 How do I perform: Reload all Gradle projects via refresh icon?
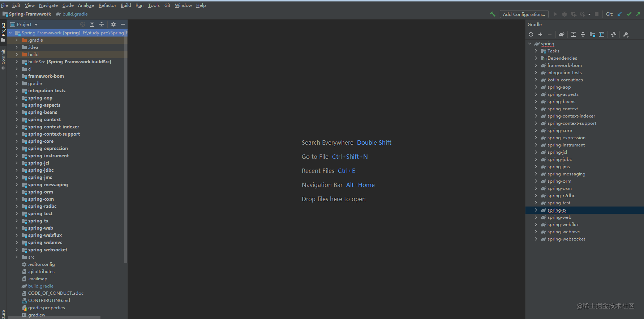[531, 34]
